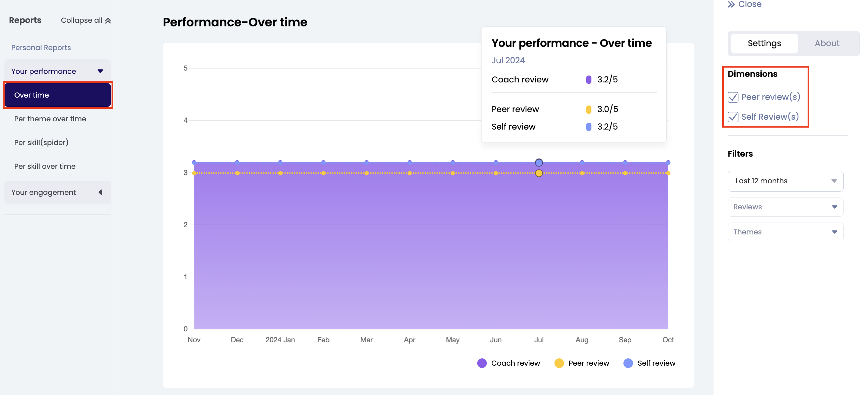Select the Settings tab
868x395 pixels.
764,43
